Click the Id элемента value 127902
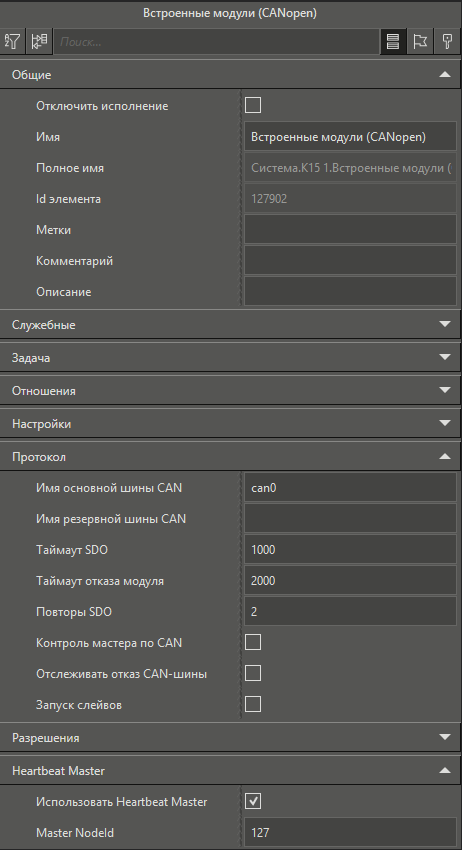Screen dimensions: 462x850 coord(350,198)
